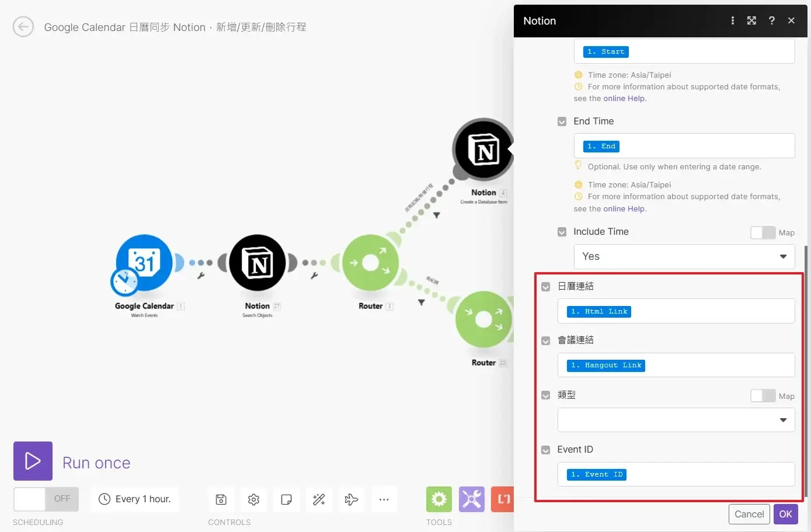Toggle Map switch for Include Time
This screenshot has height=532, width=811.
(x=763, y=232)
